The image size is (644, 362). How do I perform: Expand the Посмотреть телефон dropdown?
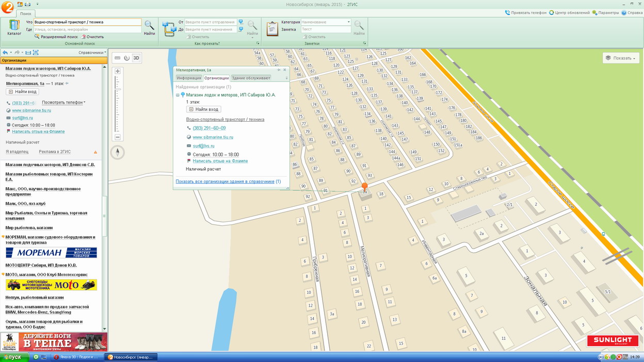pos(63,103)
